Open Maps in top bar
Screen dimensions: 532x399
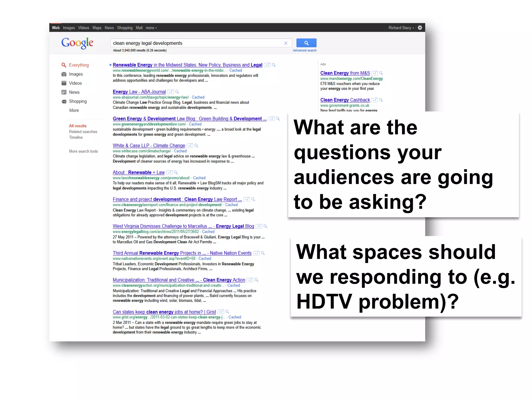[x=97, y=28]
